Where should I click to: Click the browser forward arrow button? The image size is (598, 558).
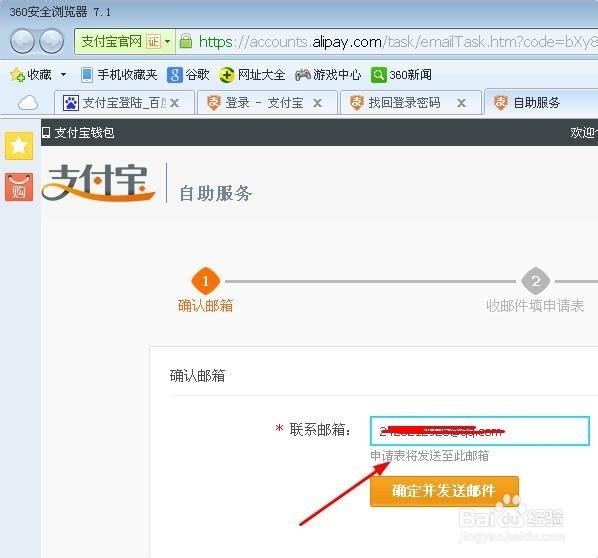point(51,41)
